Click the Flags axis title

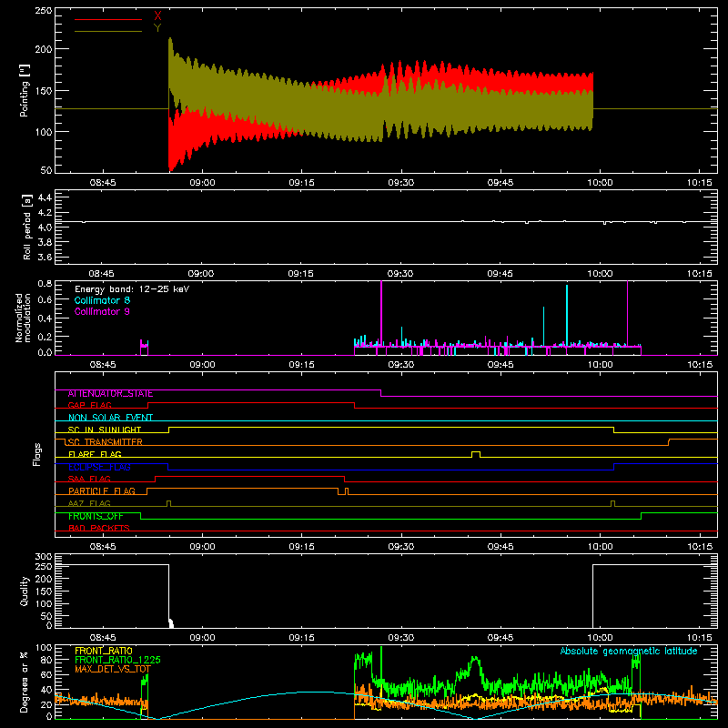(37, 454)
